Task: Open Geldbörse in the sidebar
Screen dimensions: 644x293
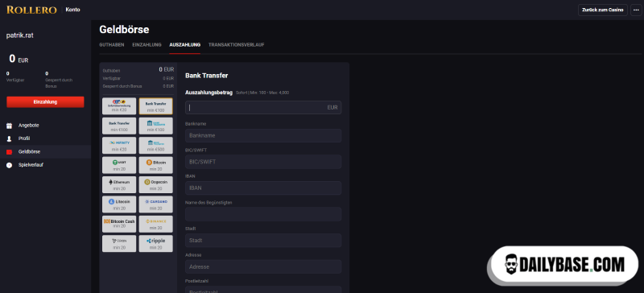Action: (x=29, y=151)
